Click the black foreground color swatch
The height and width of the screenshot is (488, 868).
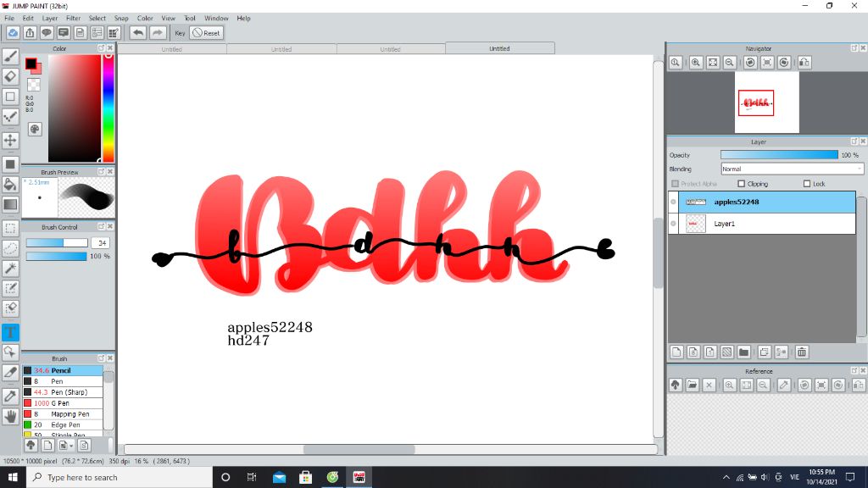[x=31, y=64]
